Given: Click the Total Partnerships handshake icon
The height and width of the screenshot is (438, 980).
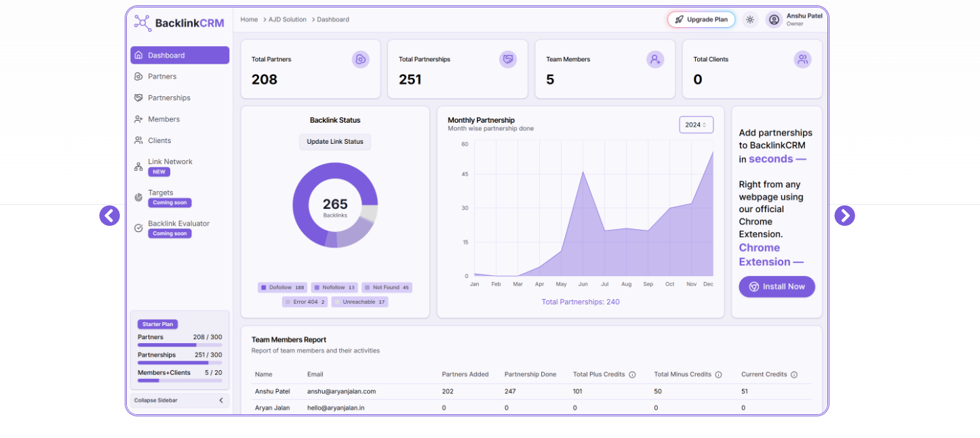Looking at the screenshot, I should click(x=508, y=60).
